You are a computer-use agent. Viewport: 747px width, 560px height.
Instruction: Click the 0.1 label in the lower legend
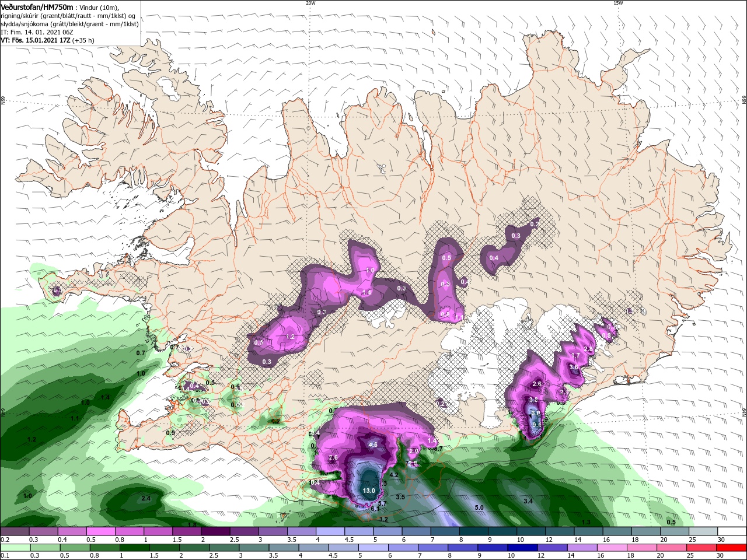click(x=5, y=556)
